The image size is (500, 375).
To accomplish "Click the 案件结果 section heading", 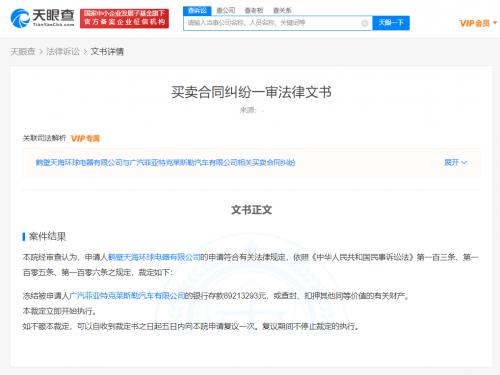I will coord(47,237).
